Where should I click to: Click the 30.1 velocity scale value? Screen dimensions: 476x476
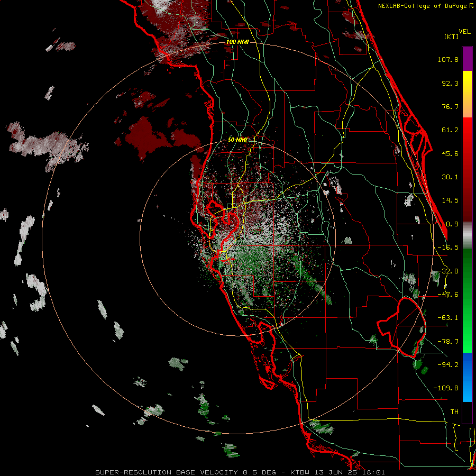point(450,177)
